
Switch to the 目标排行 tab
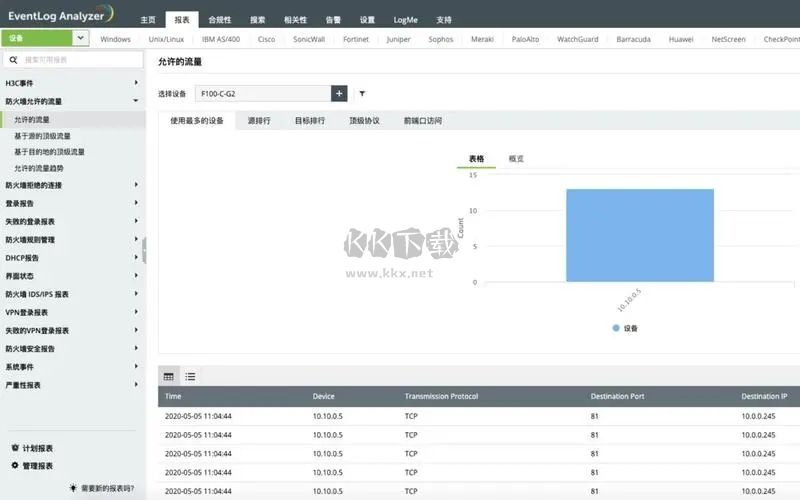coord(310,121)
